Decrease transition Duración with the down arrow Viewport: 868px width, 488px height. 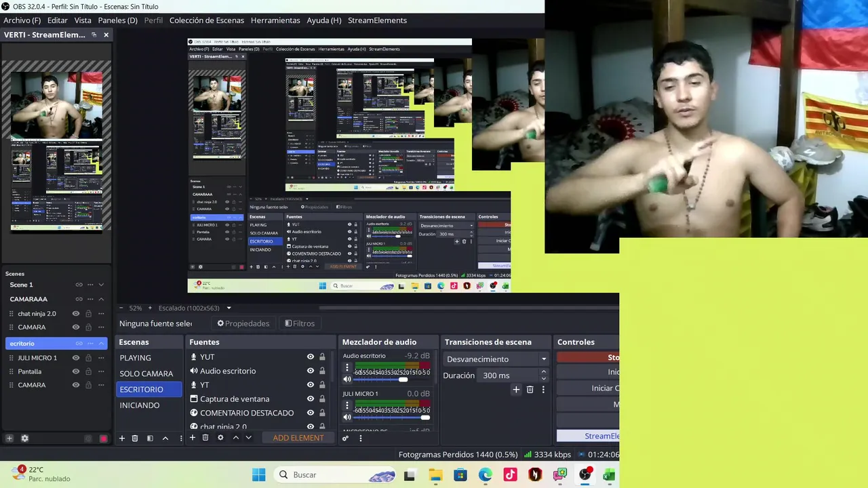tap(543, 378)
